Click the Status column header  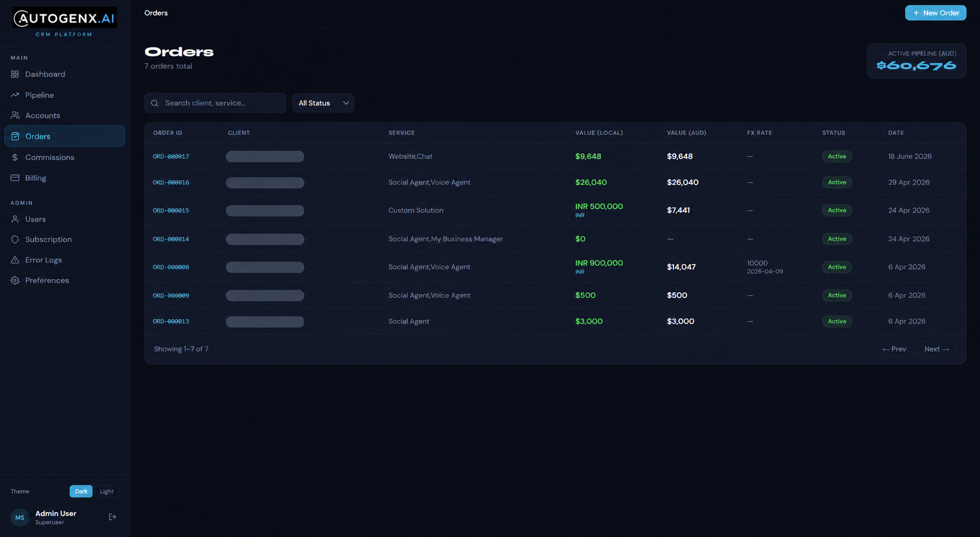click(834, 133)
